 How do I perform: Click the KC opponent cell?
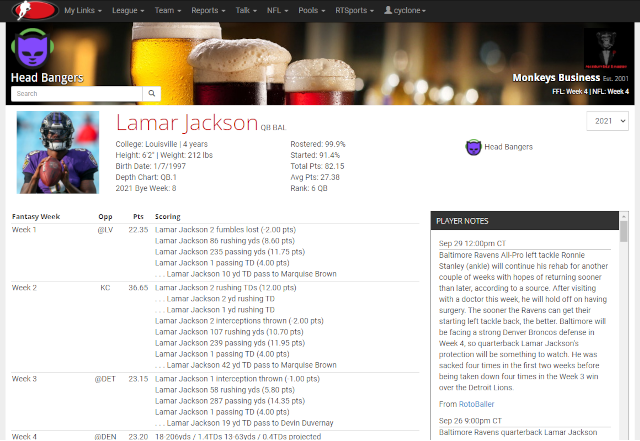point(105,288)
